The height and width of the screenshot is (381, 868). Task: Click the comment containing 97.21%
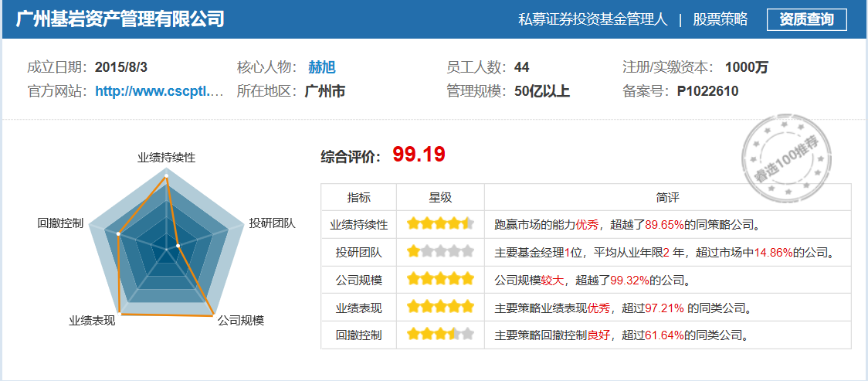[623, 308]
